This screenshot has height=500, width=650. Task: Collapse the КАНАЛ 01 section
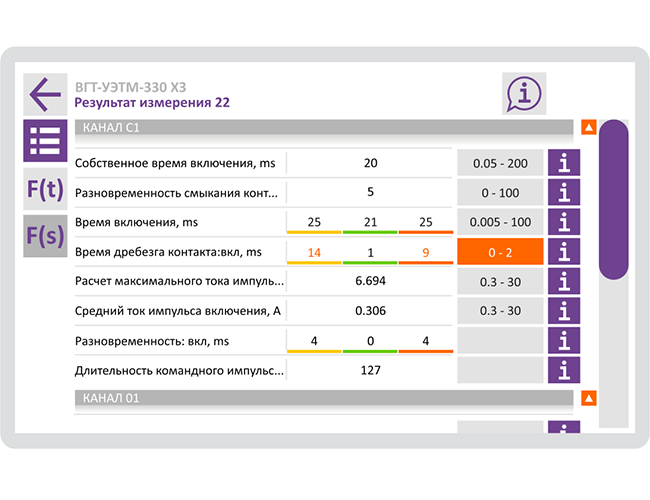[589, 398]
